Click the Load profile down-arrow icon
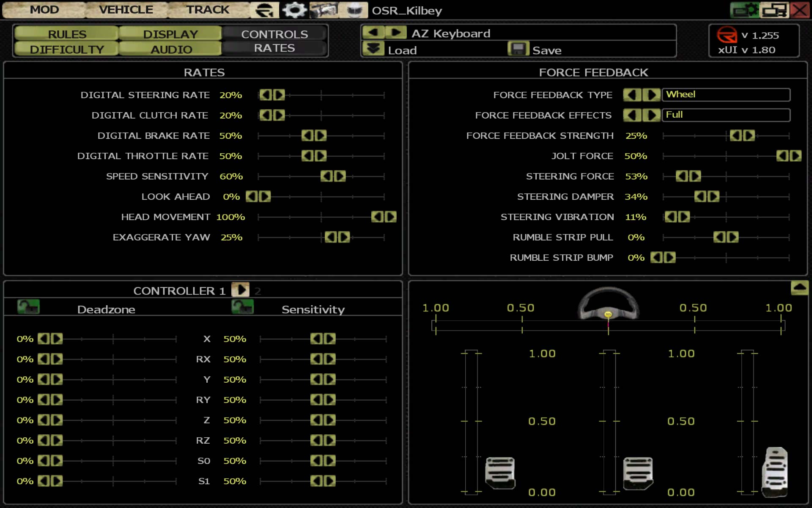This screenshot has width=812, height=508. click(x=373, y=49)
